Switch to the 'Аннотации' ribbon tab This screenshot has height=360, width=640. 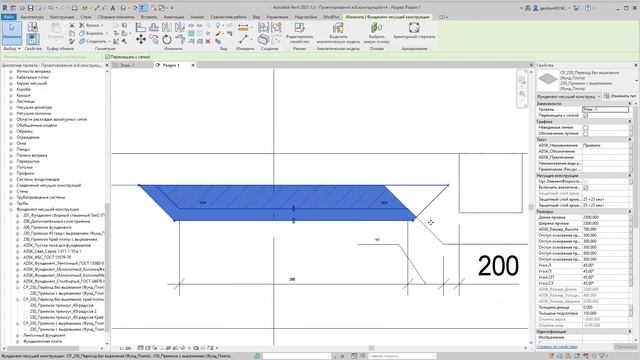174,17
